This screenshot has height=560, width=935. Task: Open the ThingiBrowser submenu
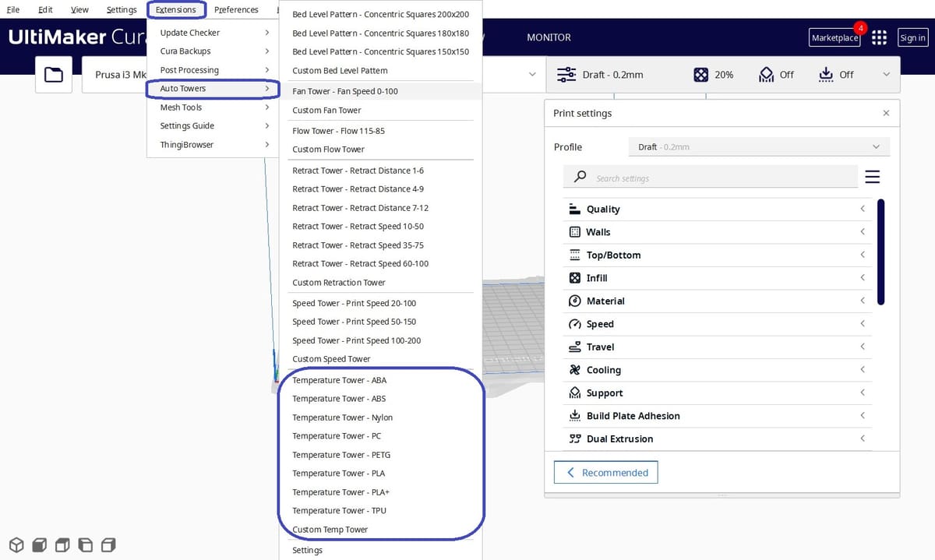pyautogui.click(x=213, y=145)
